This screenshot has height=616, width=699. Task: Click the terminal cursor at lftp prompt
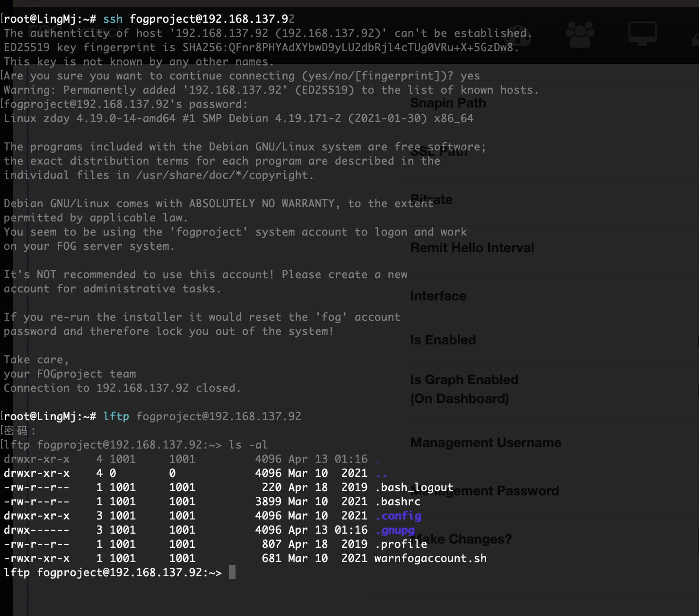click(232, 572)
